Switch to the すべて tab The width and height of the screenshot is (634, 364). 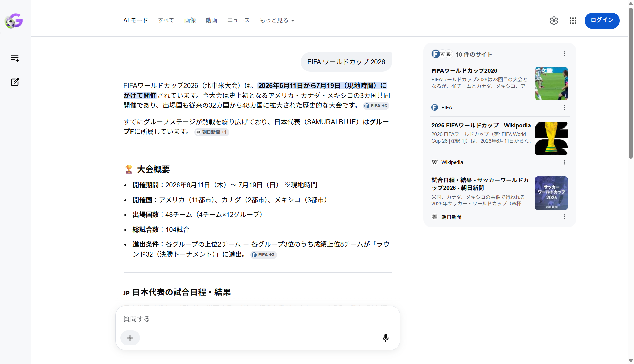coord(166,20)
